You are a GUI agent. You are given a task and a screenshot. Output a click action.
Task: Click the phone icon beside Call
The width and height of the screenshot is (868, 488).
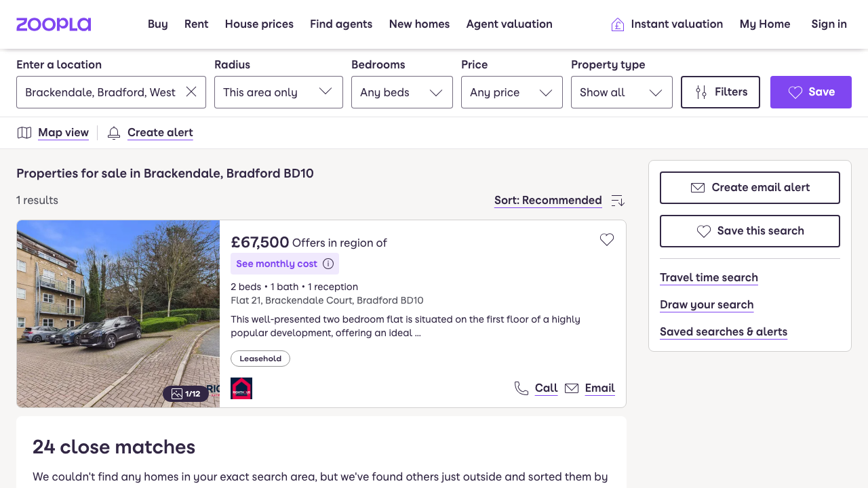(x=521, y=388)
